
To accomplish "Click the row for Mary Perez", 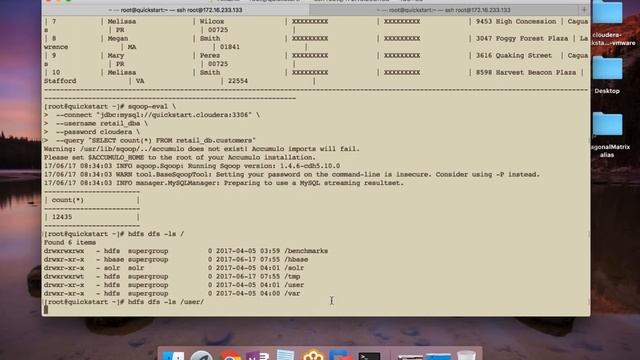I will pyautogui.click(x=316, y=56).
